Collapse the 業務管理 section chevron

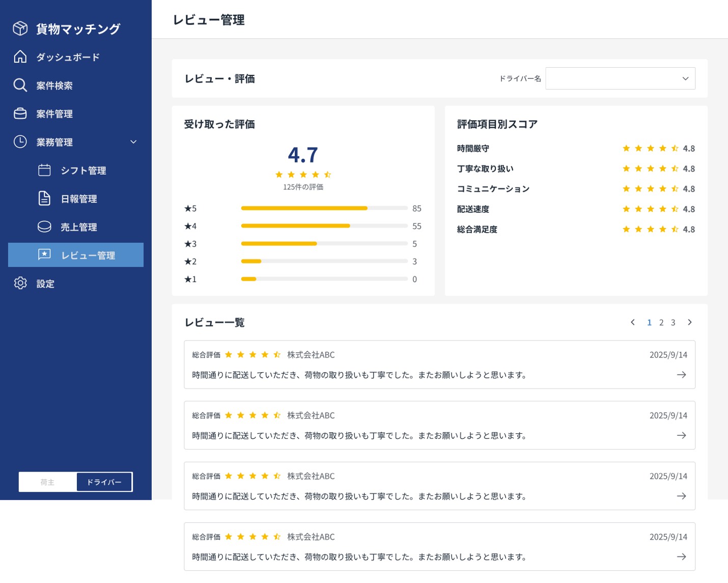(x=133, y=142)
